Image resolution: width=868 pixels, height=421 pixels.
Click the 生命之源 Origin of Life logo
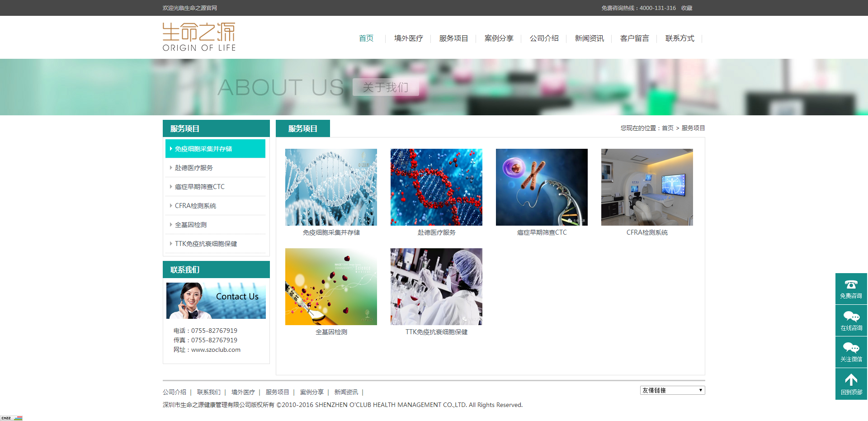point(199,37)
